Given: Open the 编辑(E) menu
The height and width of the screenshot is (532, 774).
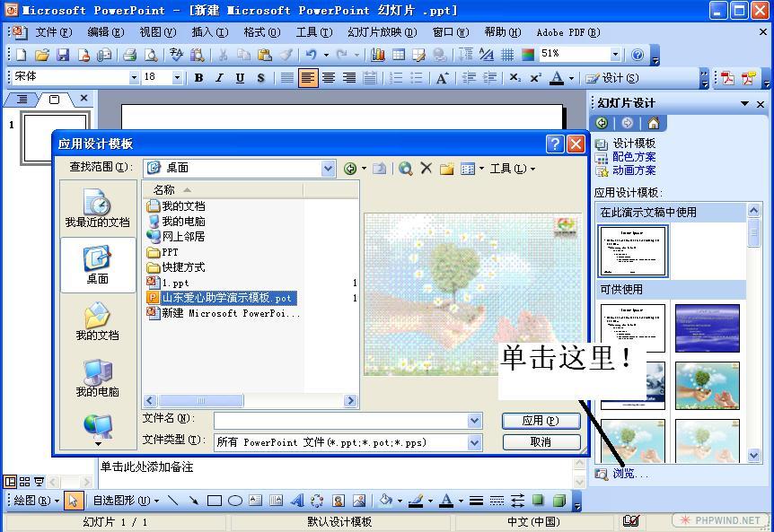Looking at the screenshot, I should click(106, 32).
